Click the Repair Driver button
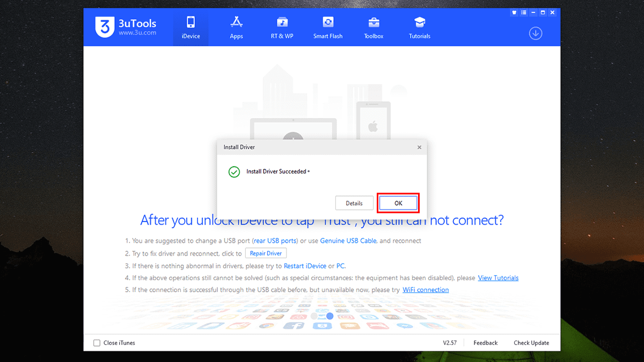Image resolution: width=644 pixels, height=362 pixels. 266,253
